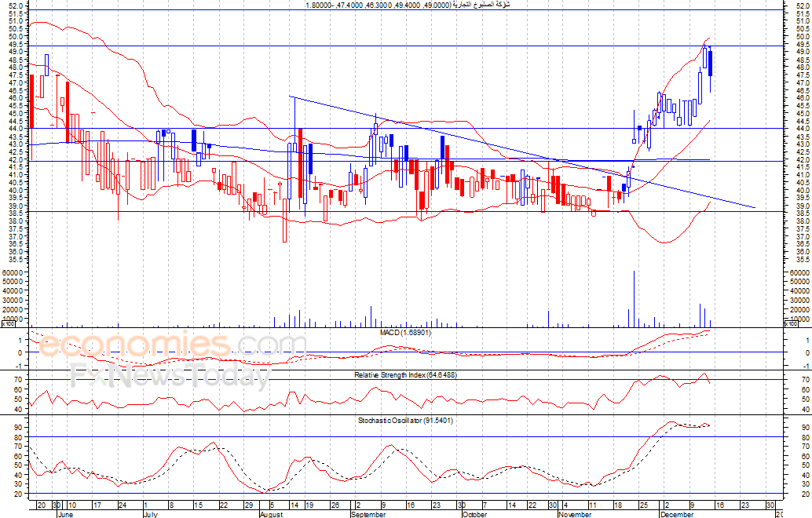Click the date tick 29 on time axis
812x518 pixels.
[249, 505]
